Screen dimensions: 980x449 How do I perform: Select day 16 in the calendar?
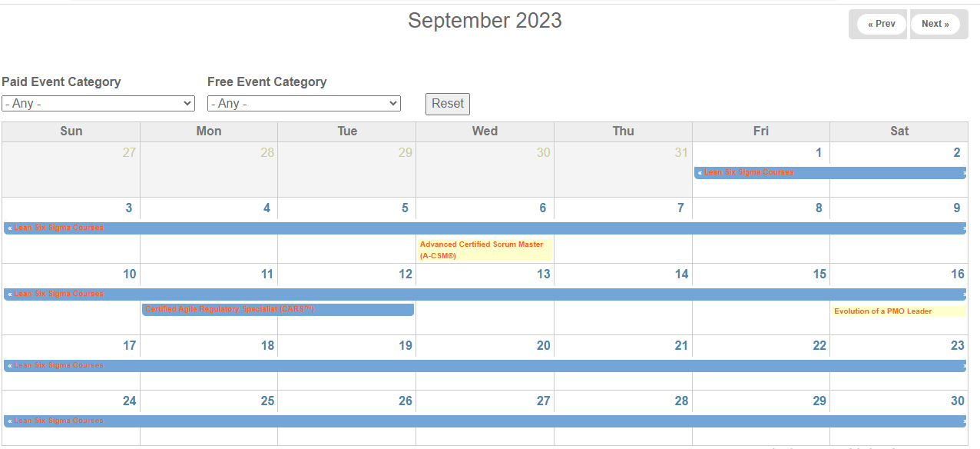957,274
